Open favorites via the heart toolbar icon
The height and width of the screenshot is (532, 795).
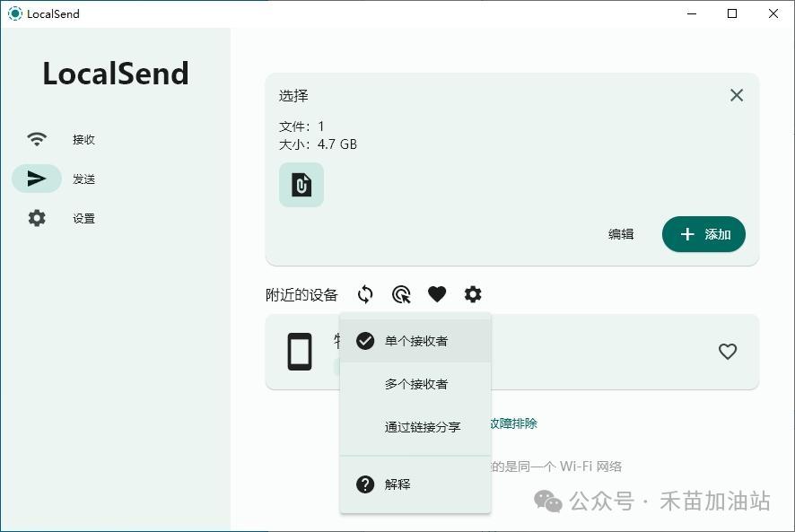pyautogui.click(x=437, y=294)
